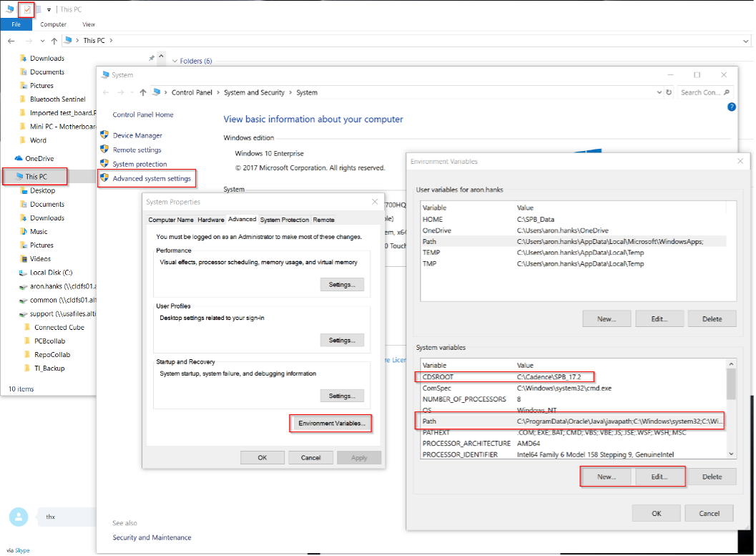Open Advanced system settings link
Viewport: 756px width, 556px height.
pyautogui.click(x=152, y=178)
